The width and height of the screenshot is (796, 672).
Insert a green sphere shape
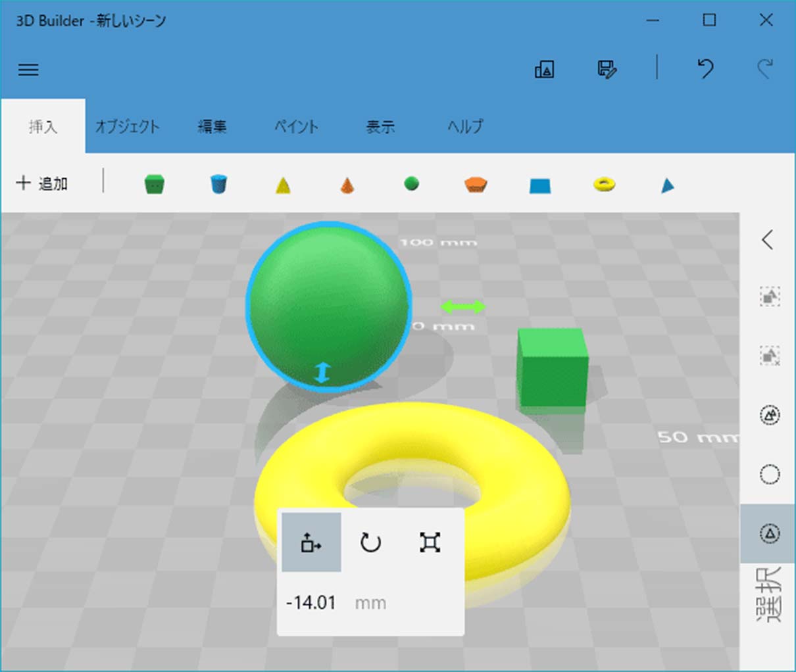[412, 183]
